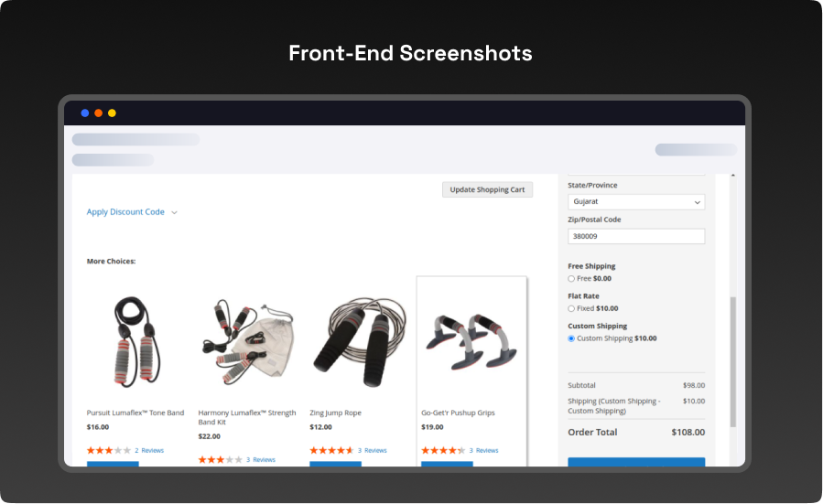
Task: Click the Zip/Postal Code input field
Action: click(x=636, y=236)
